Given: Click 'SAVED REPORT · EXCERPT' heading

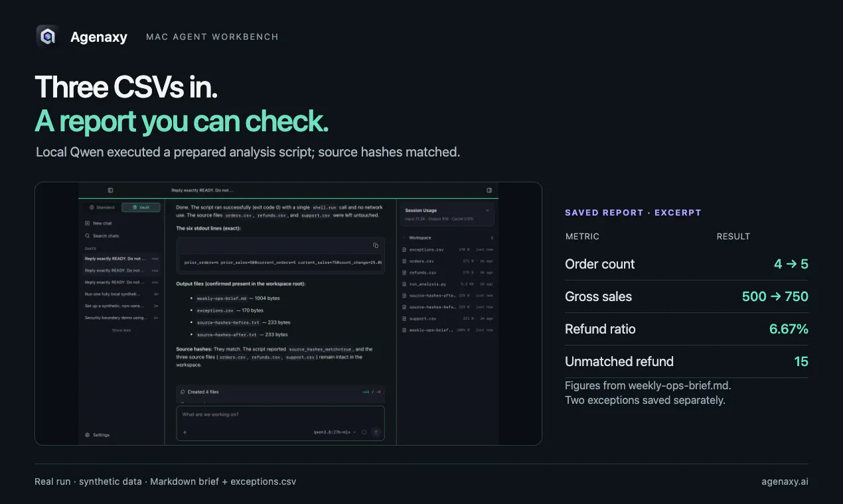Looking at the screenshot, I should coord(633,213).
